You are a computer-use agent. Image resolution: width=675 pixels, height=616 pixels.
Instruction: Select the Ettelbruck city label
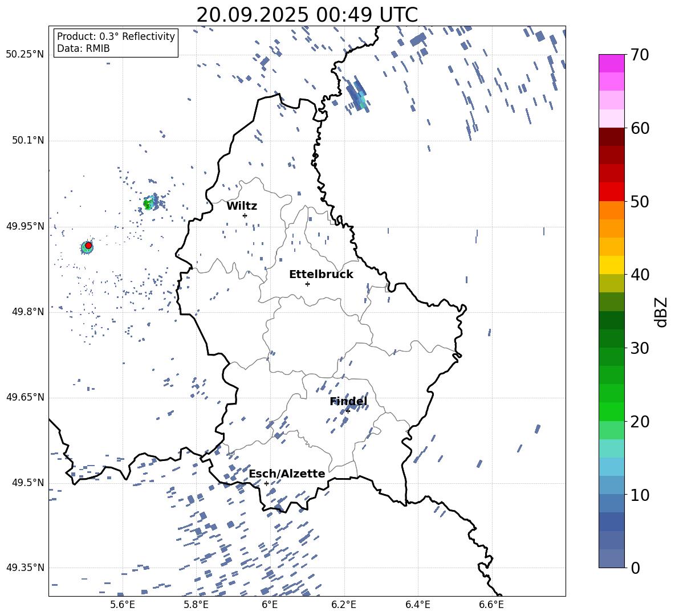click(x=320, y=274)
